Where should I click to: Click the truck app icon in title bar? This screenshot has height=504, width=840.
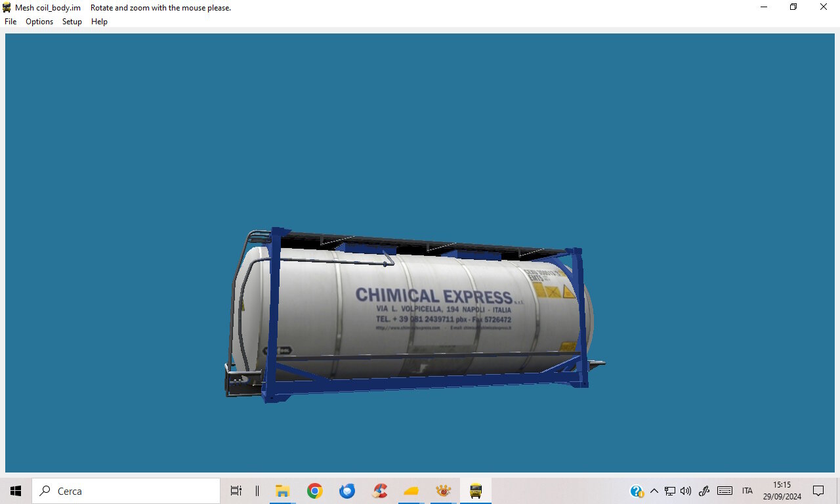pos(7,7)
